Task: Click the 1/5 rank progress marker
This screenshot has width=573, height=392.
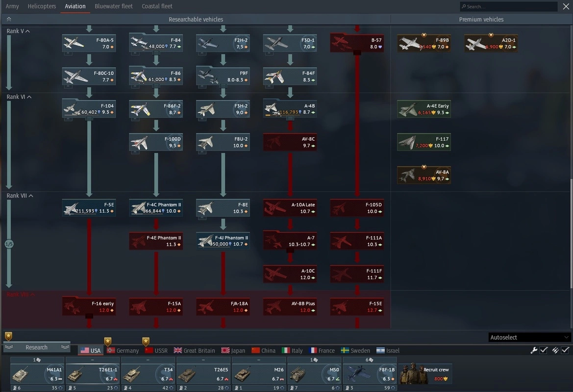Action: point(9,244)
